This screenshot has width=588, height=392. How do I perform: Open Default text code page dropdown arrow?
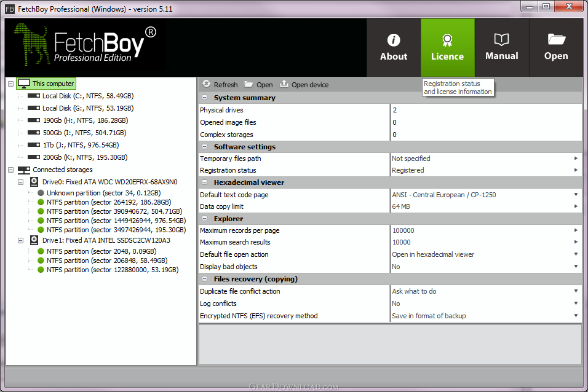pos(576,195)
